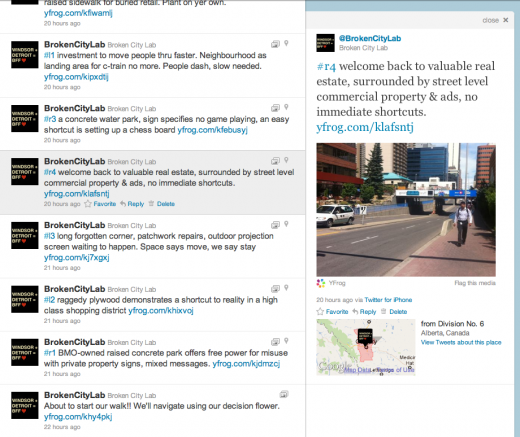Open the Twitter for iPhone link
Screen dimensions: 520x437
[x=388, y=300]
